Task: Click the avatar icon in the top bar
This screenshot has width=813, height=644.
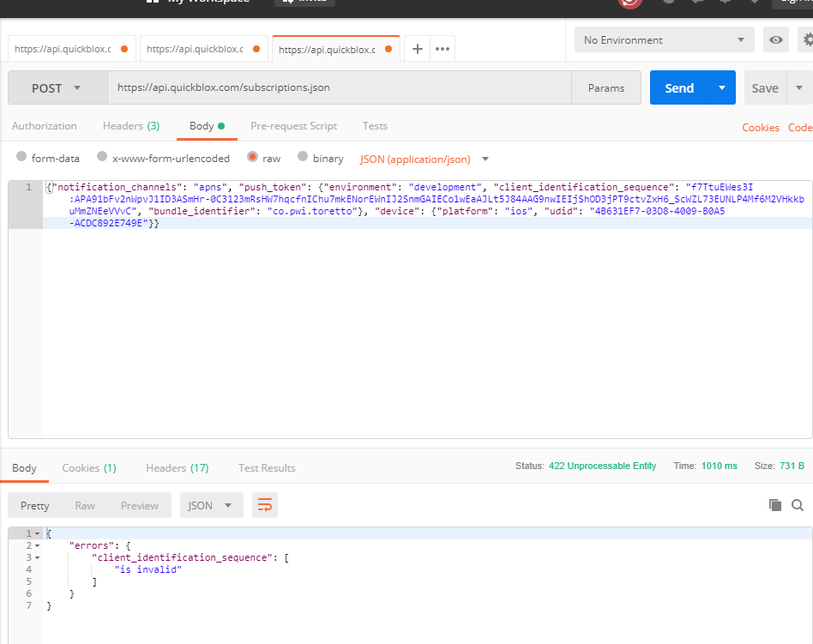Action: (671, 4)
